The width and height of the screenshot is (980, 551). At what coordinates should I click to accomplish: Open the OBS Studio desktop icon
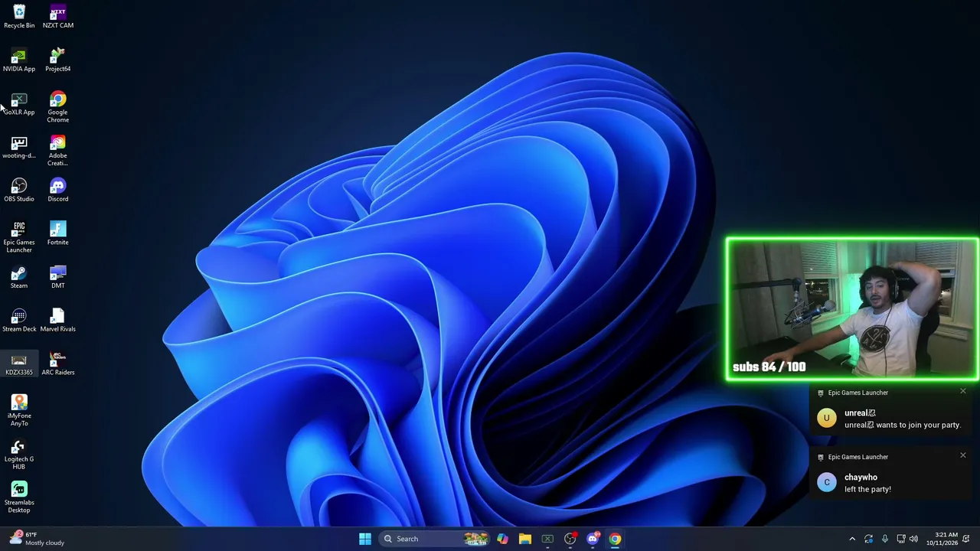click(19, 191)
